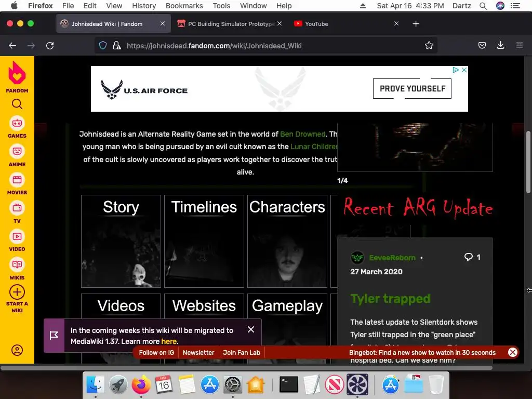
Task: Open the Bookmarks menu
Action: pyautogui.click(x=184, y=6)
